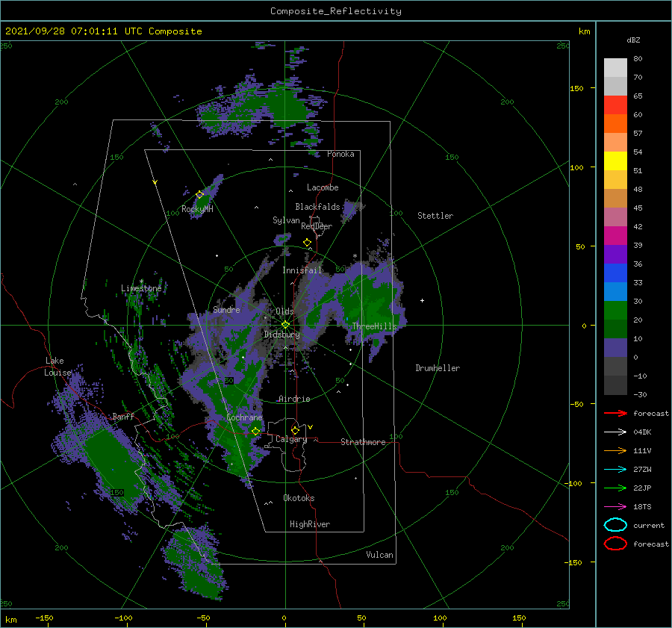Click the Didsbury city label

tap(281, 335)
